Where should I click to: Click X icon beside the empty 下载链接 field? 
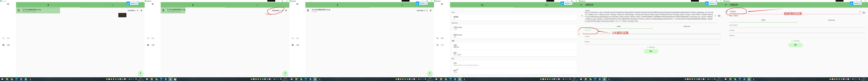tap(860, 12)
